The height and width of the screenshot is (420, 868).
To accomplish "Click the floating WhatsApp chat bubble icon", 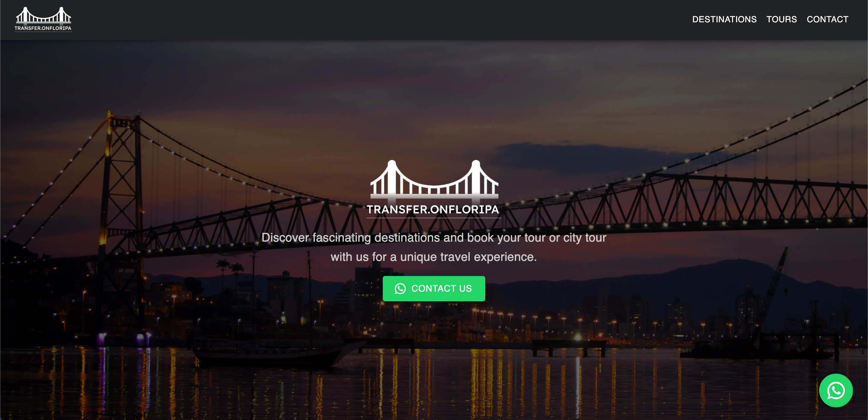I will click(836, 390).
